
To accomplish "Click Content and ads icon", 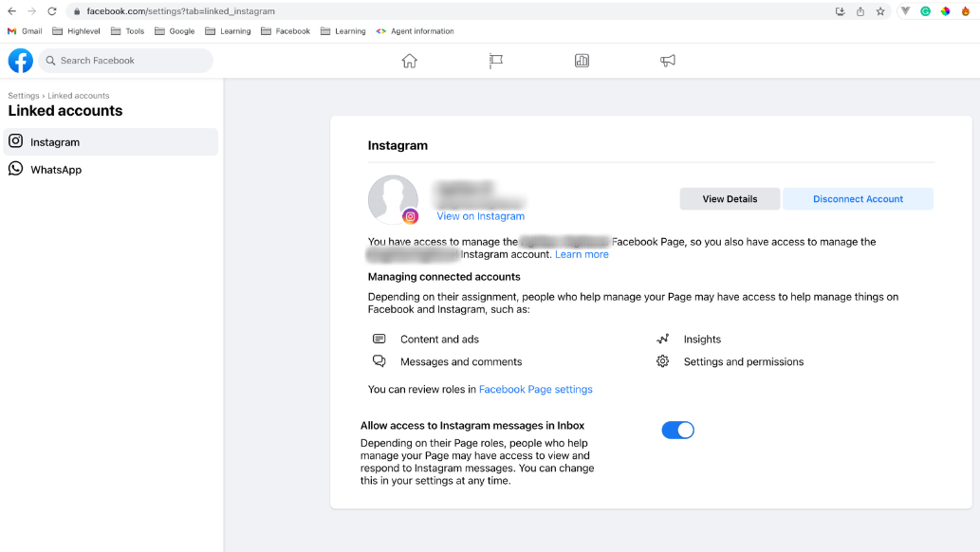I will [x=379, y=339].
